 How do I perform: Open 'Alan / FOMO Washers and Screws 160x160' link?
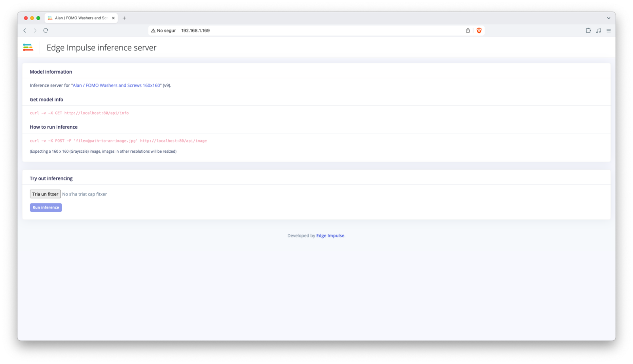(x=116, y=85)
